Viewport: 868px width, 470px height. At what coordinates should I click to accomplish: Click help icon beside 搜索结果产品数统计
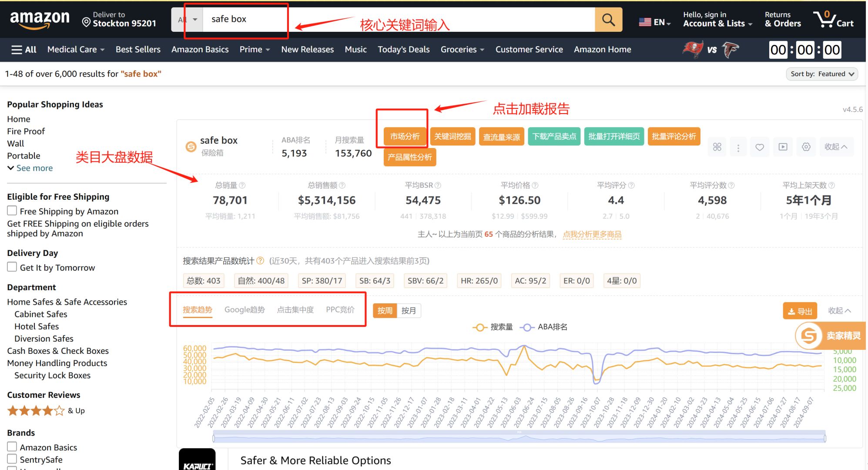260,261
